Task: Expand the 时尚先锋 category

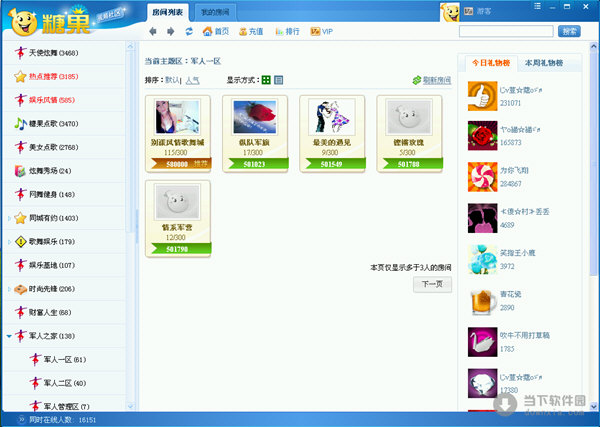Action: 9,289
